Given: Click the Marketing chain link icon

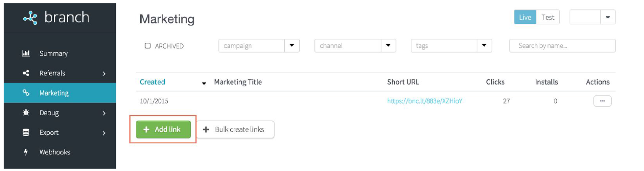Looking at the screenshot, I should click(x=26, y=93).
